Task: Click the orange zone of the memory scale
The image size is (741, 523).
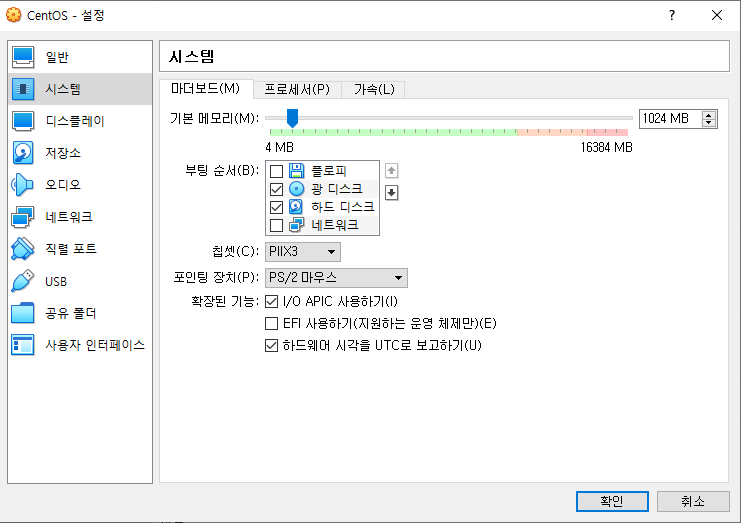Action: (x=552, y=132)
